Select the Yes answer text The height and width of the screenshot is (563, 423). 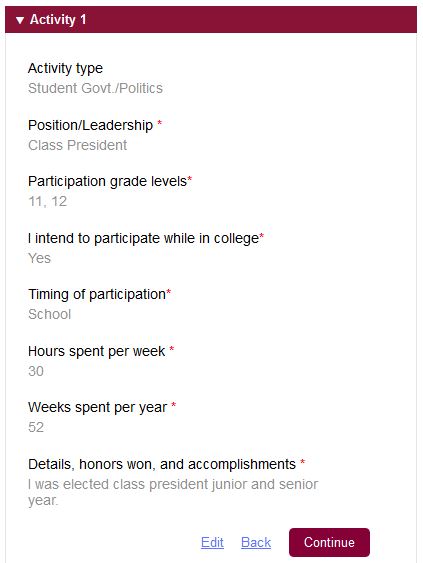coord(39,258)
